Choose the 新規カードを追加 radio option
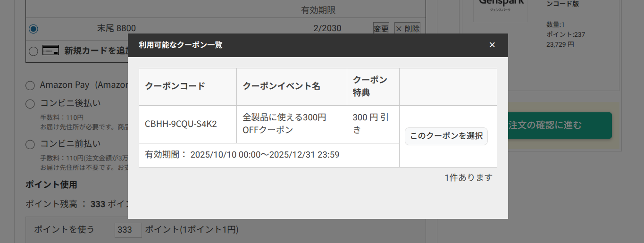Viewport: 644px width, 243px height. point(33,51)
